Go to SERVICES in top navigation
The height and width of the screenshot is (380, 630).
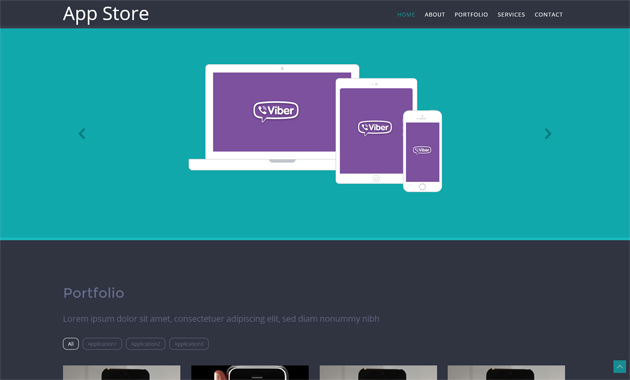[x=511, y=14]
